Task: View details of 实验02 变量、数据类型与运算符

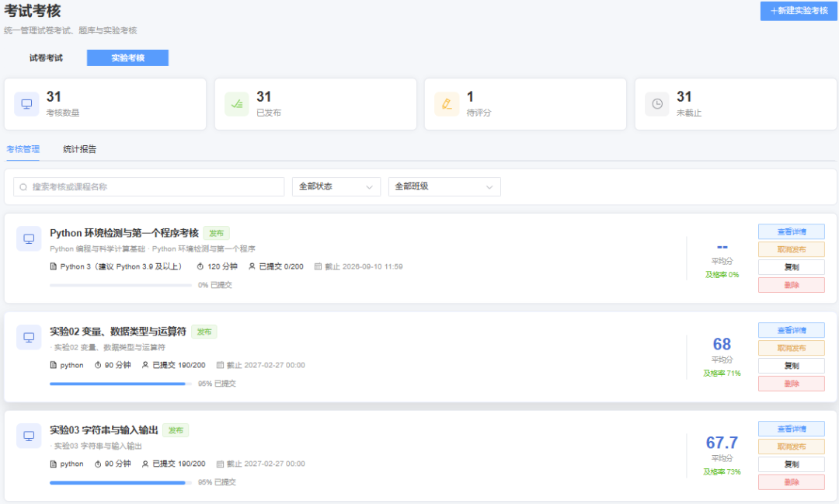Action: pos(791,330)
